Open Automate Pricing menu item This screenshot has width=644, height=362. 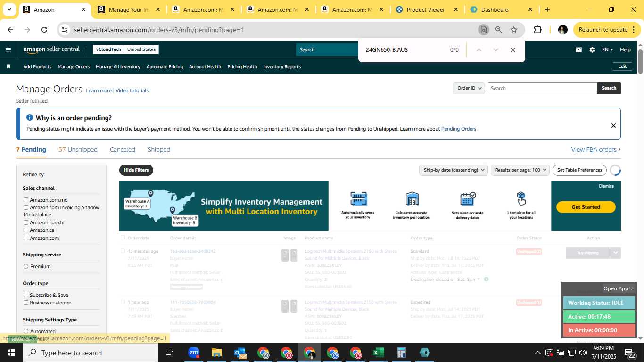click(x=165, y=66)
